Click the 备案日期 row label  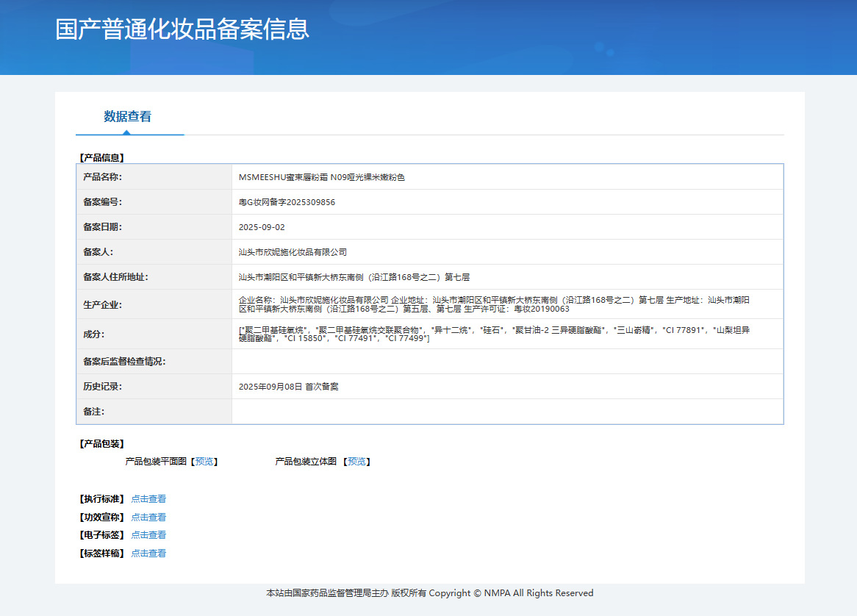pos(102,227)
